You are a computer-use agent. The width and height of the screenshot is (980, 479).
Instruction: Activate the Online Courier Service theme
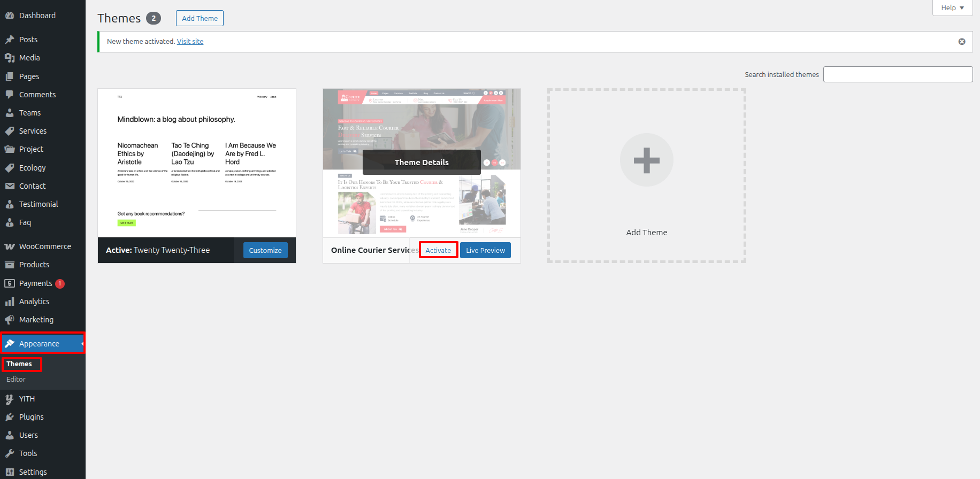click(438, 250)
